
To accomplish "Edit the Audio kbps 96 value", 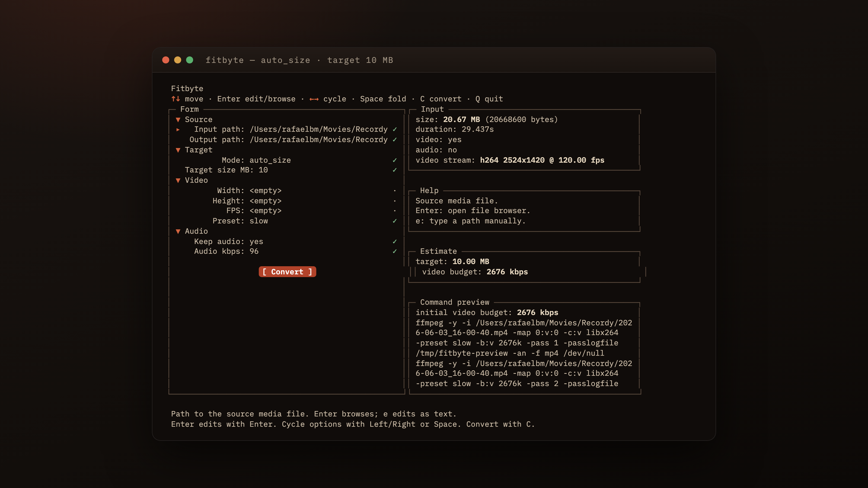I will tap(286, 251).
